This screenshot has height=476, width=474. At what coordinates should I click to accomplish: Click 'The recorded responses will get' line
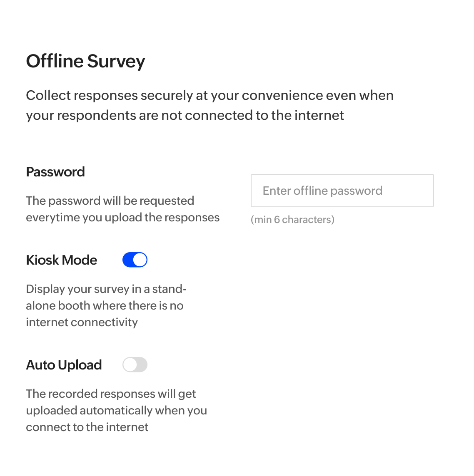111,394
